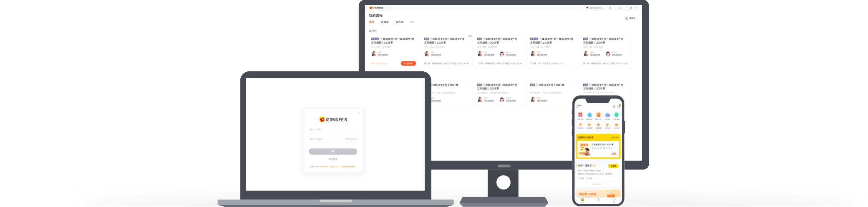The width and height of the screenshot is (868, 207).
Task: Click 获取验证码 to get a code
Action: click(x=350, y=139)
